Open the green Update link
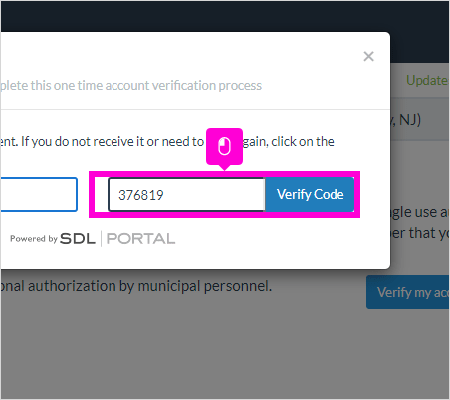The height and width of the screenshot is (400, 450). coord(427,80)
